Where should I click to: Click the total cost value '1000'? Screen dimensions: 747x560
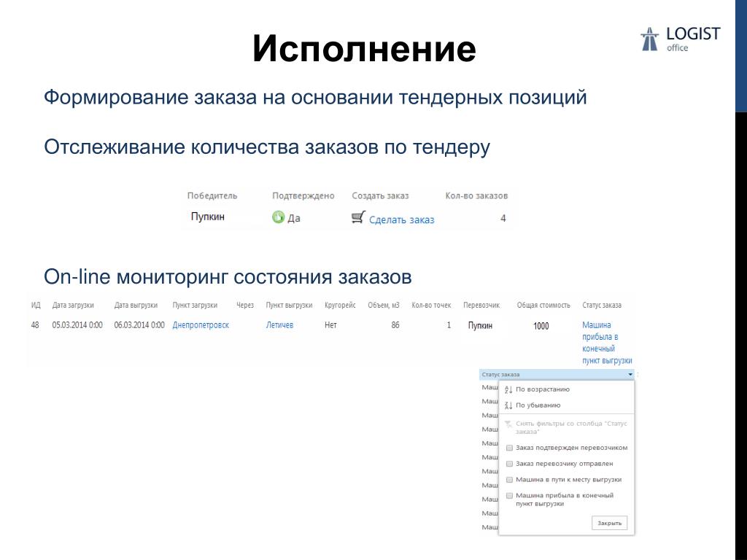pyautogui.click(x=541, y=326)
